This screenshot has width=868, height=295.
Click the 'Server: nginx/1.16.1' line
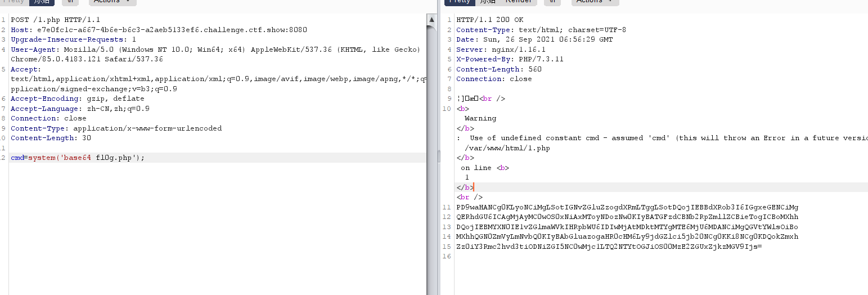pyautogui.click(x=501, y=50)
